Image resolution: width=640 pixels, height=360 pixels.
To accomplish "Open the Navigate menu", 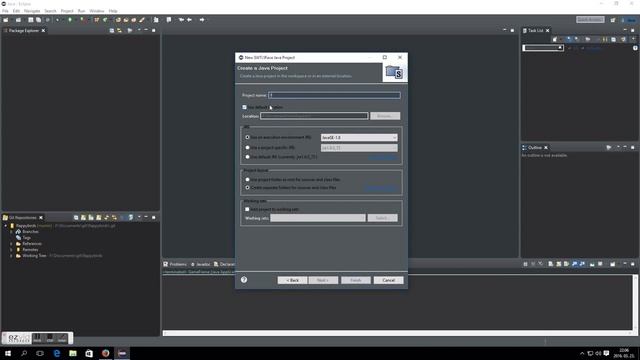I will (32, 11).
